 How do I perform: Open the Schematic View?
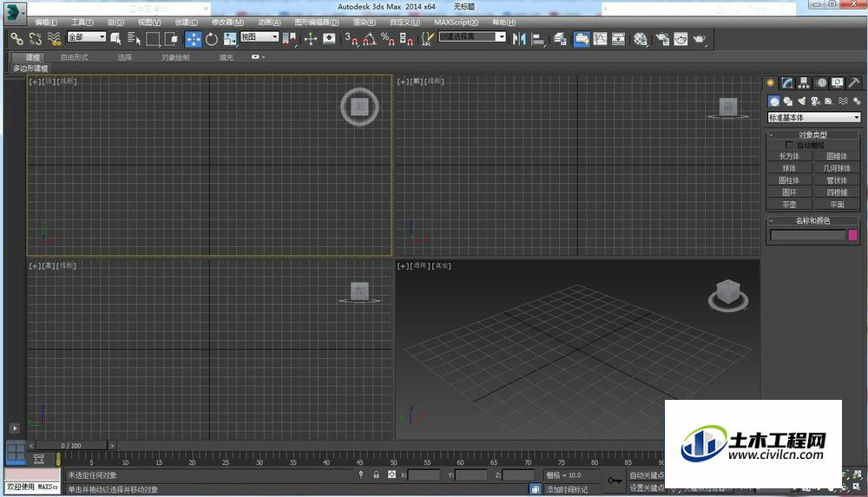(618, 39)
